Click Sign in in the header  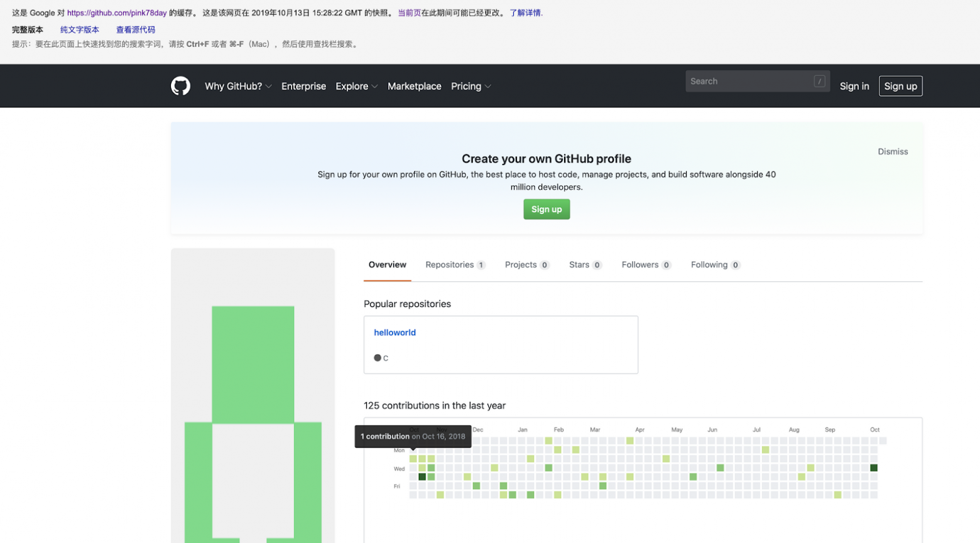[x=854, y=86]
